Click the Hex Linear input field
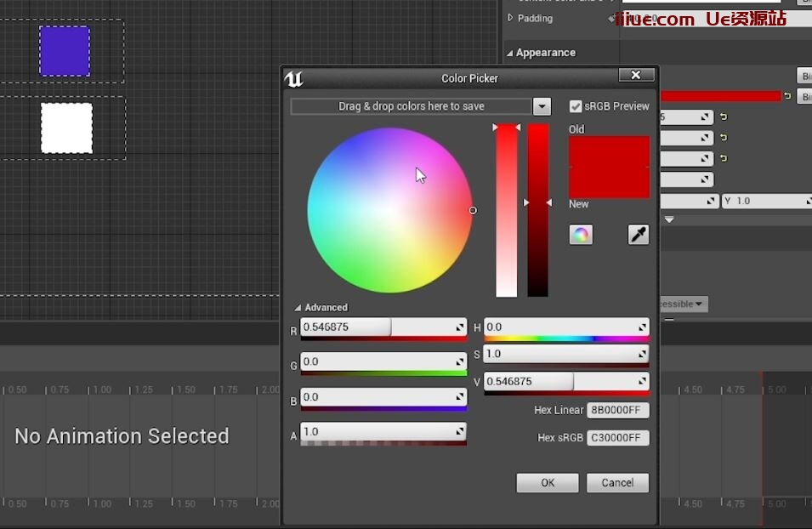 618,411
